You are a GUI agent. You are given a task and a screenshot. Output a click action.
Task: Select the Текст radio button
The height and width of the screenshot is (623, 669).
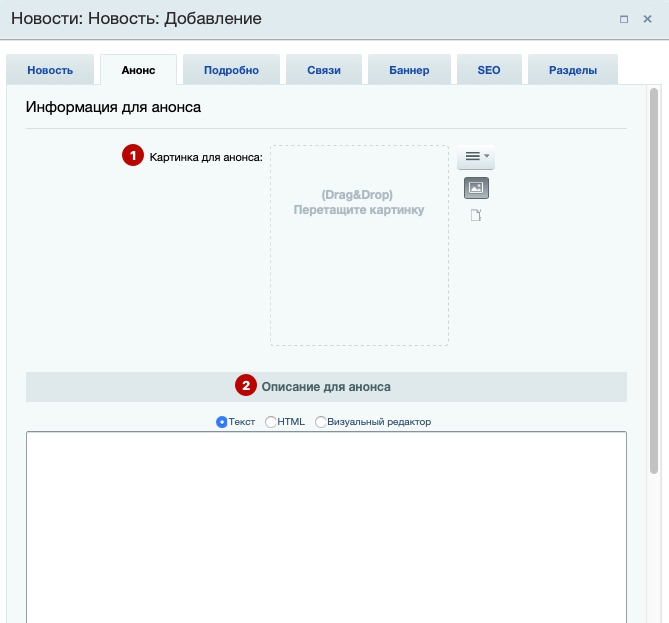[x=221, y=422]
